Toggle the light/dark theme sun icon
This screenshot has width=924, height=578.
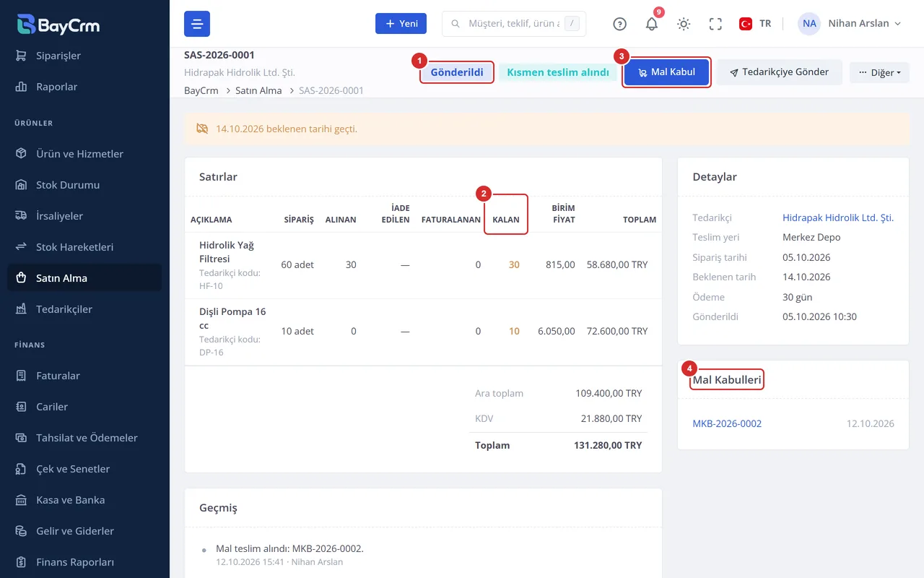(684, 24)
